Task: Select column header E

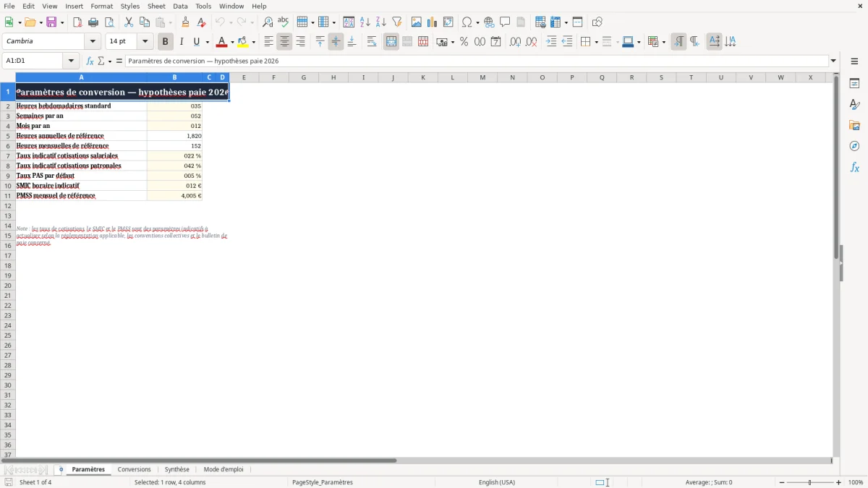Action: coord(244,77)
